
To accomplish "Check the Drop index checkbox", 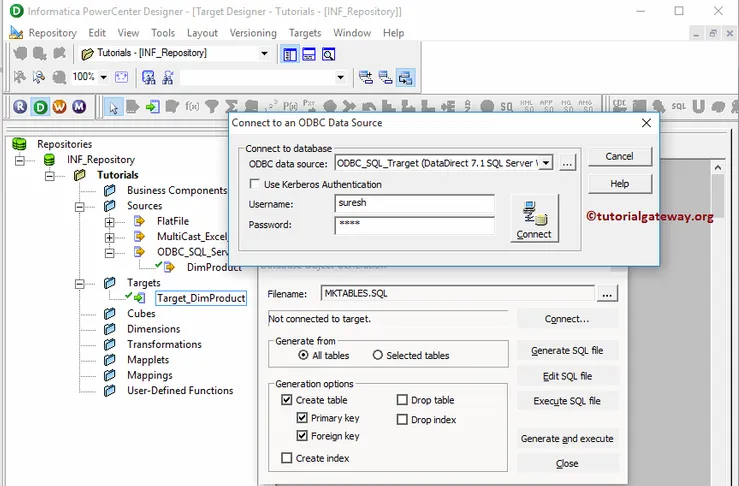I will pyautogui.click(x=402, y=419).
